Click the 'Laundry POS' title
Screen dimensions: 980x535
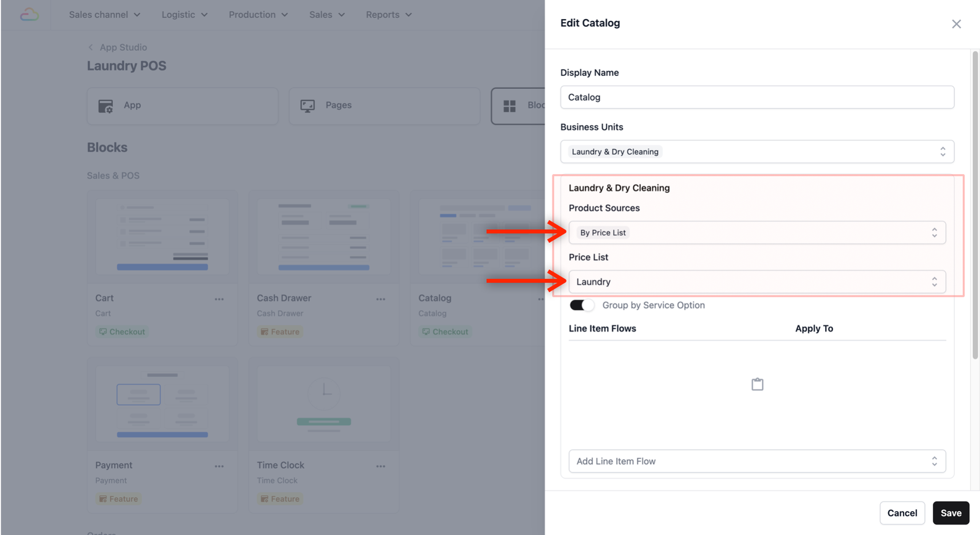tap(126, 66)
